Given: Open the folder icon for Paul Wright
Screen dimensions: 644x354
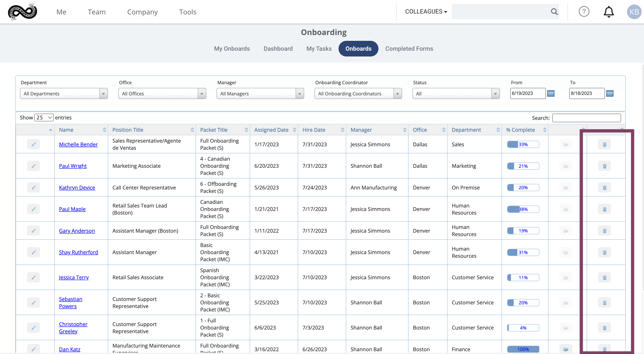Looking at the screenshot, I should [566, 166].
